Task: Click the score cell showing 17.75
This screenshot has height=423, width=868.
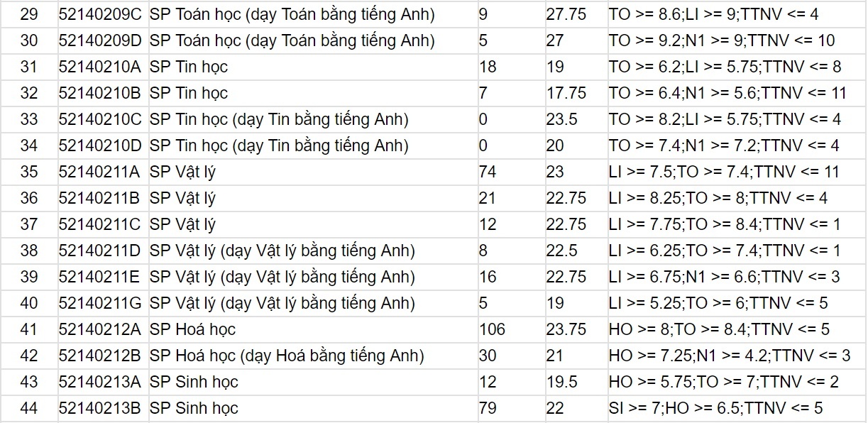Action: (576, 93)
